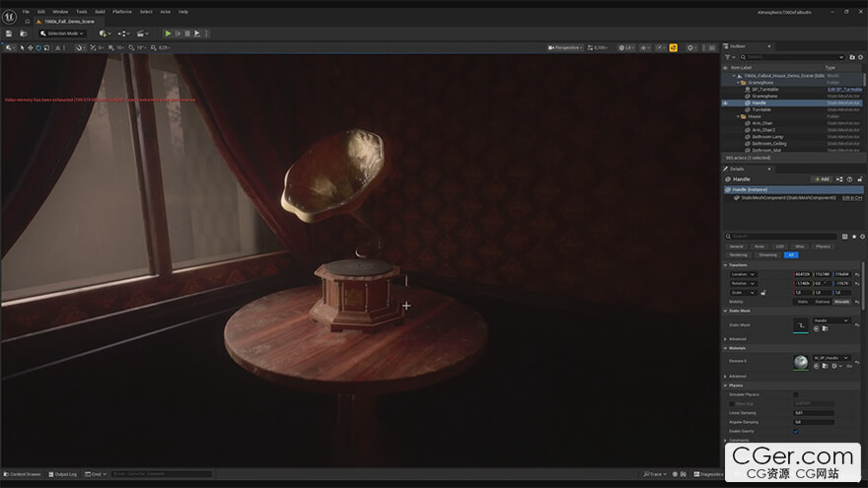The image size is (868, 488).
Task: Click the Add component button
Action: tap(820, 179)
